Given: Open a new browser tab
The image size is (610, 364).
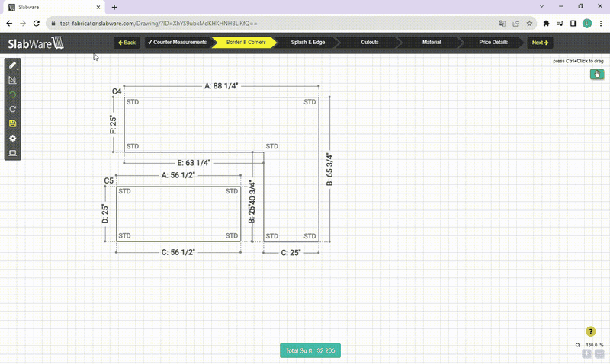Looking at the screenshot, I should click(x=114, y=7).
